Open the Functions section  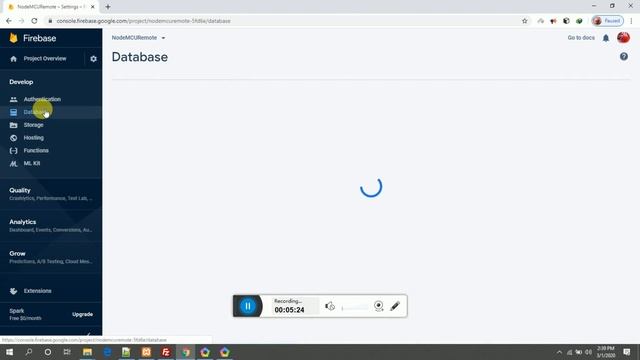36,151
